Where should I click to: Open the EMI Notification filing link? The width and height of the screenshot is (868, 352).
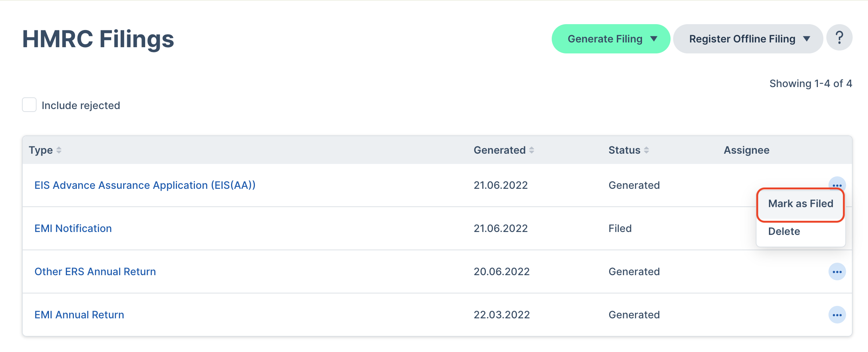point(73,228)
